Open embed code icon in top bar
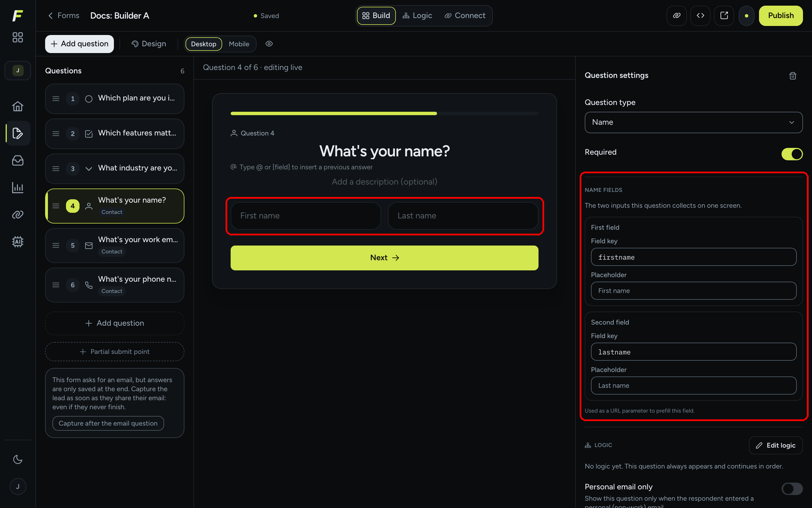The width and height of the screenshot is (812, 508). [700, 16]
